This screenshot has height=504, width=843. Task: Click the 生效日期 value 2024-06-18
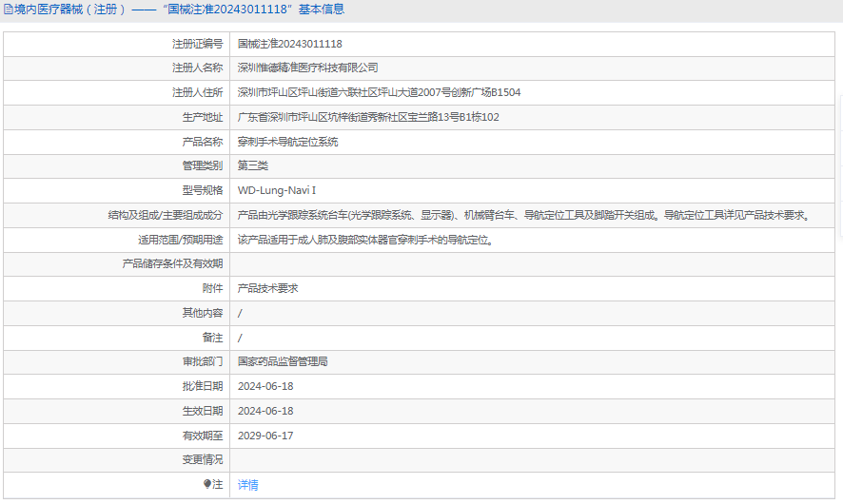point(265,411)
